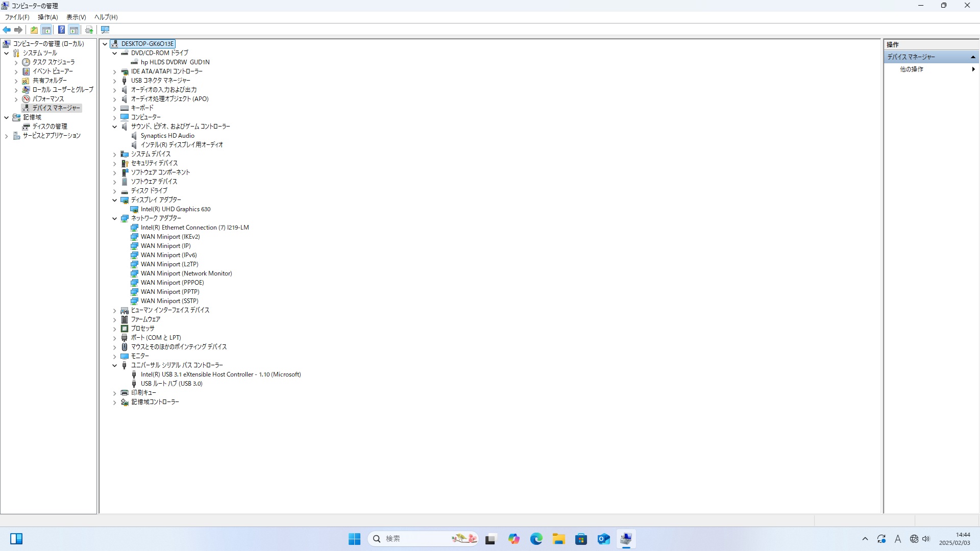Open Microsoft Edge from taskbar
Viewport: 980px width, 551px height.
point(536,539)
